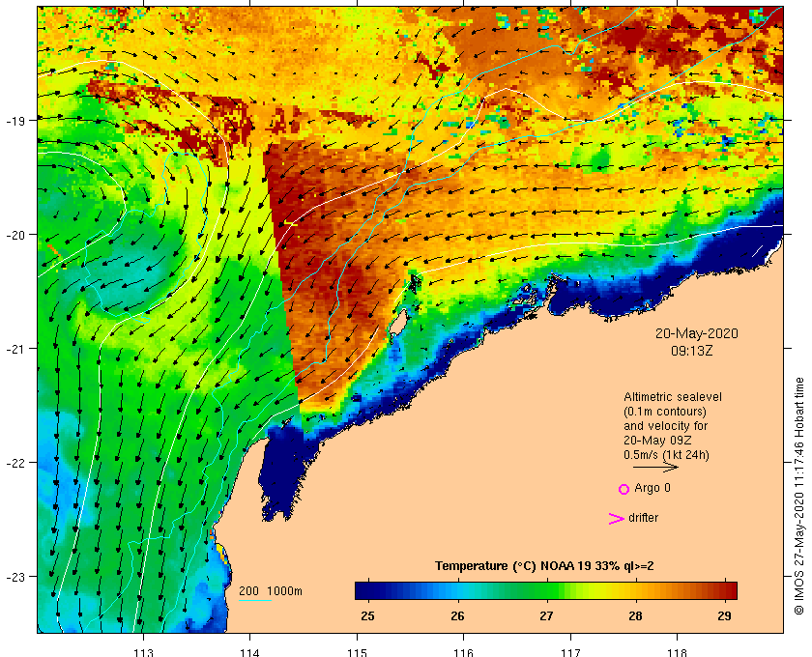
Task: Click the "and velocity for" legend line
Action: 665,426
